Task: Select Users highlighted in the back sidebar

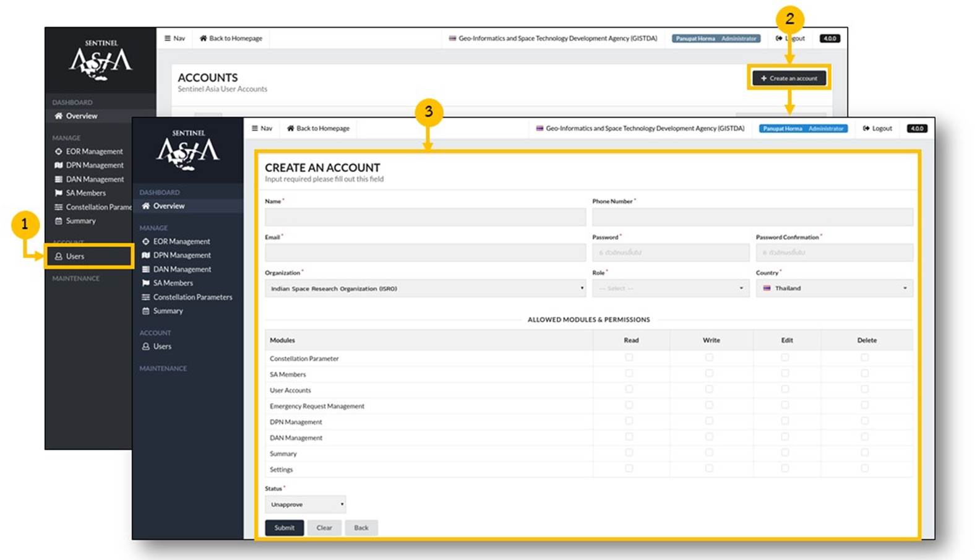Action: click(x=75, y=256)
